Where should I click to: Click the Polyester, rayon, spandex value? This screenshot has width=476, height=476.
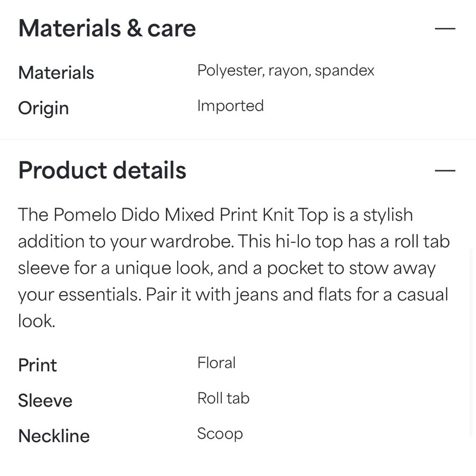point(286,71)
